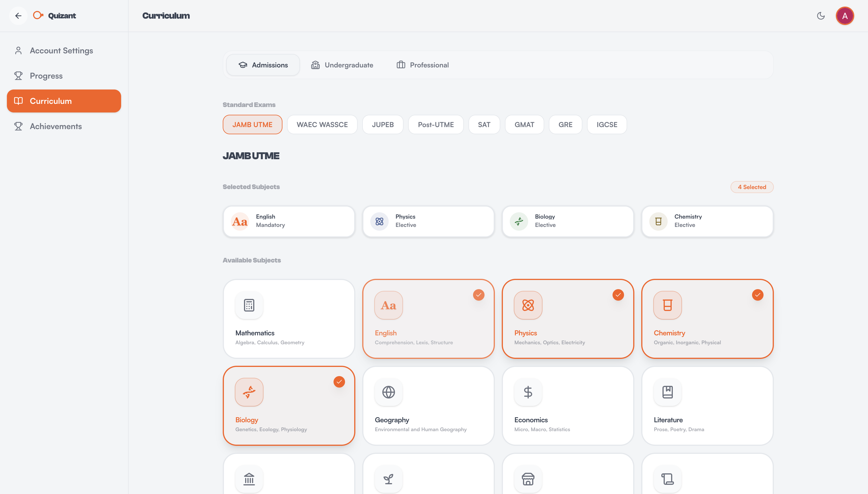This screenshot has height=494, width=868.
Task: Click the Literature book icon
Action: click(668, 392)
